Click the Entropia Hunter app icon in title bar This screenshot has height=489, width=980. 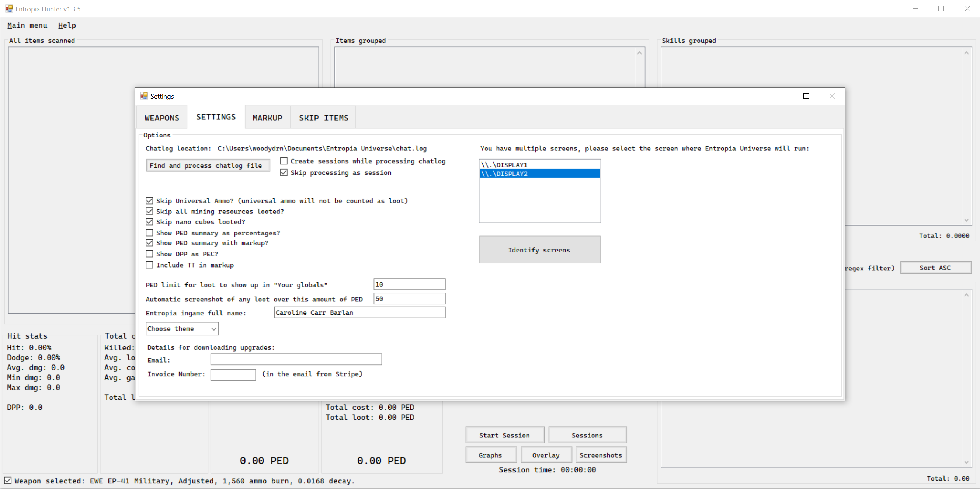9,8
